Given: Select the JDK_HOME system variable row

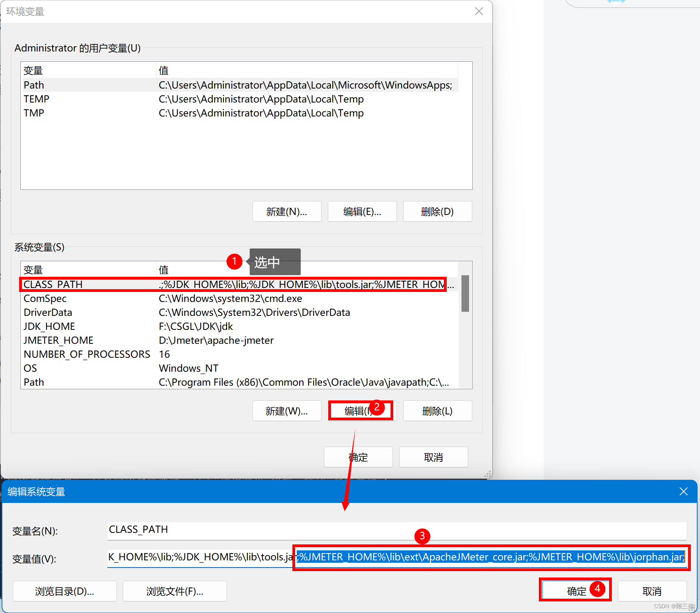Looking at the screenshot, I should [239, 326].
